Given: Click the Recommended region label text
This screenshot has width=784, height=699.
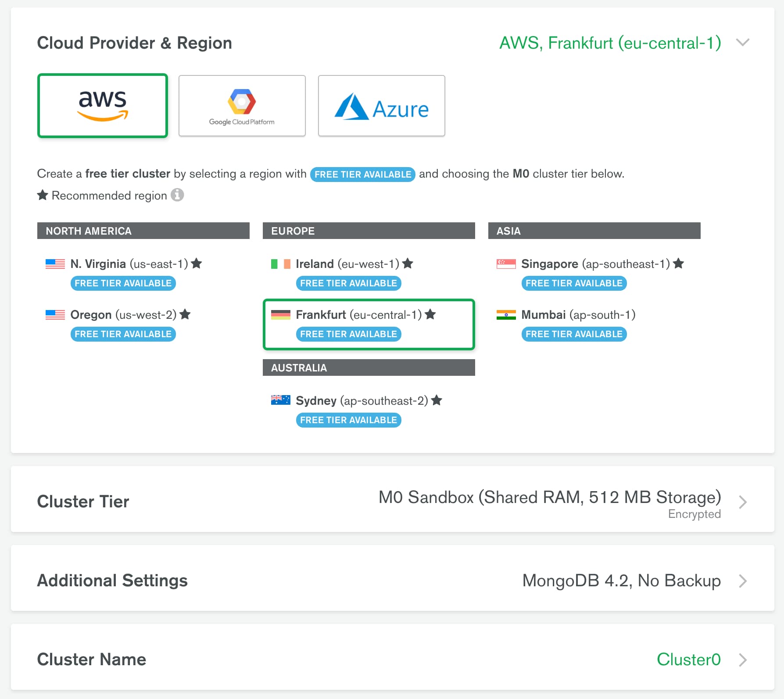Looking at the screenshot, I should (x=109, y=196).
